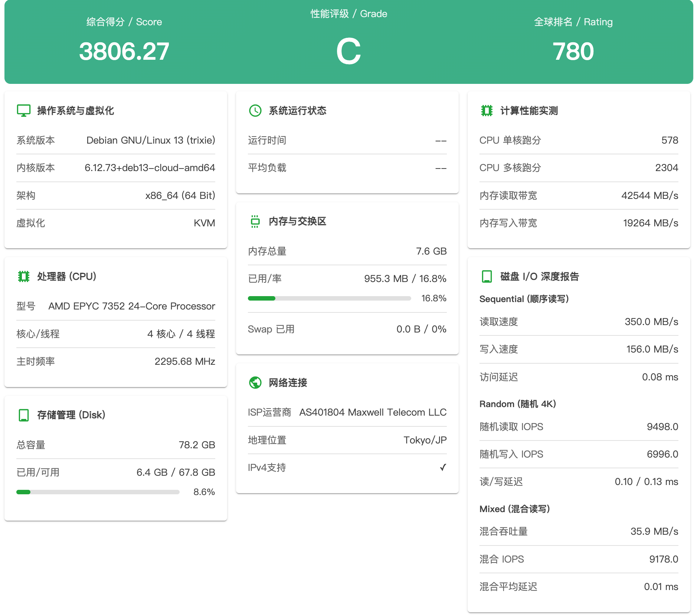Click the 计算性能实测 heading
Viewport: 694px width, 616px height.
point(529,111)
